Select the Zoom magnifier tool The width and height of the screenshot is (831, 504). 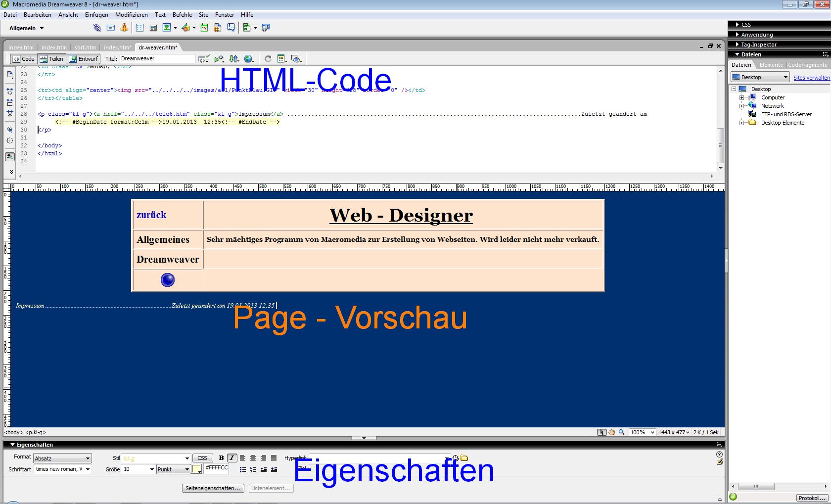click(x=622, y=432)
